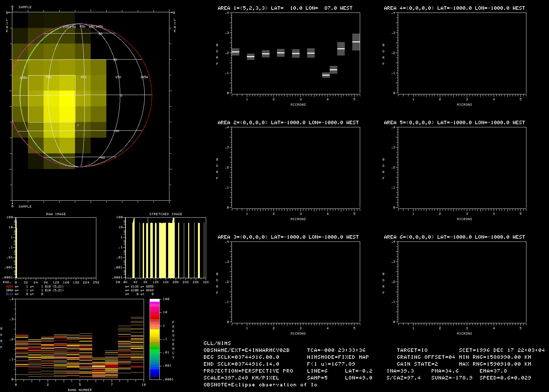This screenshot has width=549, height=392.
Task: Select the AREA 4 plot title
Action: [454, 8]
